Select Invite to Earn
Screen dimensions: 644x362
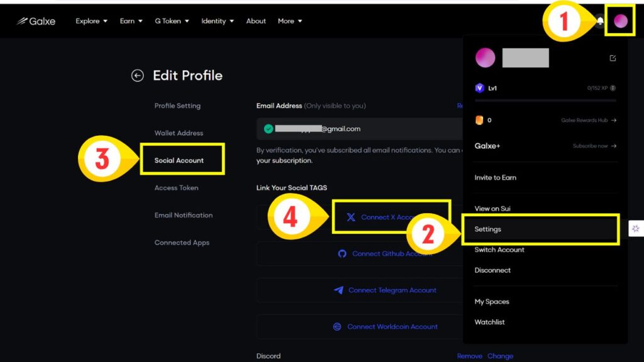click(x=496, y=178)
